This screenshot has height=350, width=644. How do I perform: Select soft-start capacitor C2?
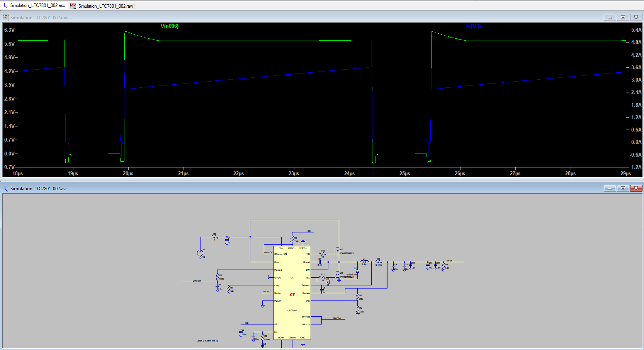(x=241, y=332)
